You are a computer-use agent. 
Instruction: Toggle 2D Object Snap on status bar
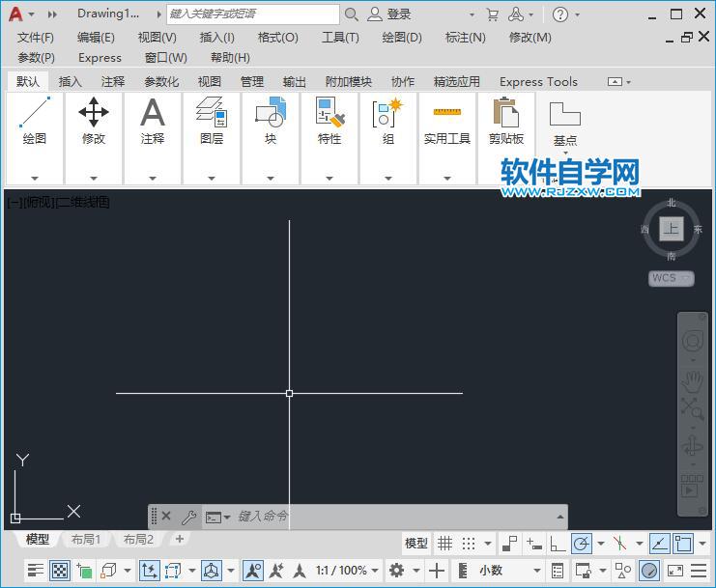[x=683, y=544]
